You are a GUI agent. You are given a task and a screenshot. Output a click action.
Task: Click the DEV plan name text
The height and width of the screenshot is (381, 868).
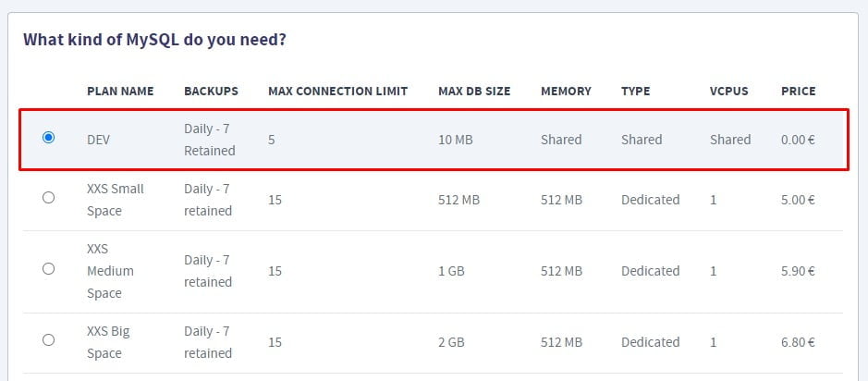click(98, 140)
